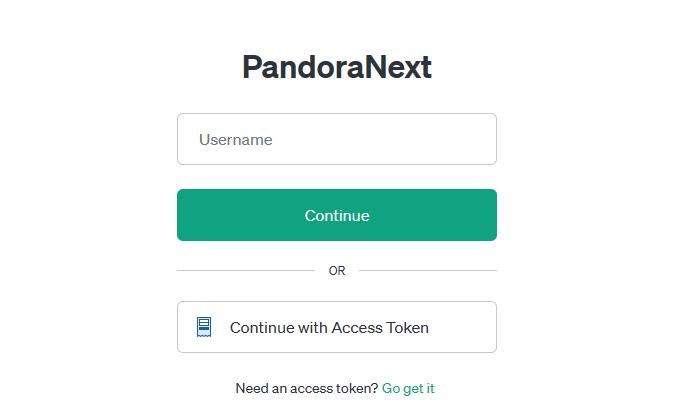693x415 pixels.
Task: Select Continue with Access Token
Action: pyautogui.click(x=336, y=327)
